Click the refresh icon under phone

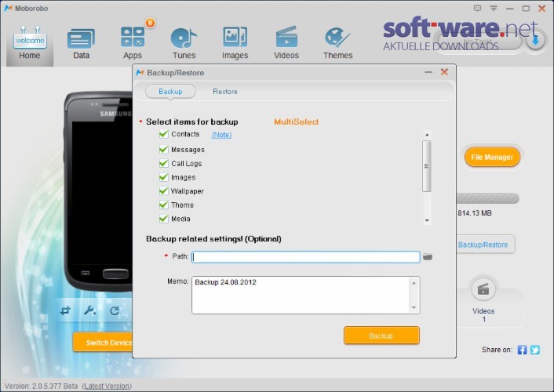114,310
